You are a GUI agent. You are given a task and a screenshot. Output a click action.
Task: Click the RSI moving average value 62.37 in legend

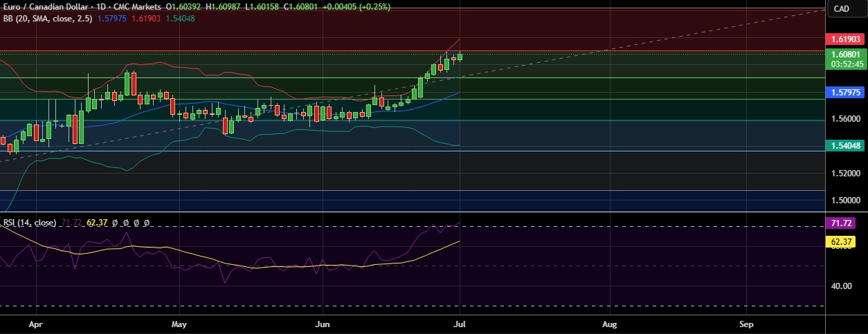tap(98, 223)
